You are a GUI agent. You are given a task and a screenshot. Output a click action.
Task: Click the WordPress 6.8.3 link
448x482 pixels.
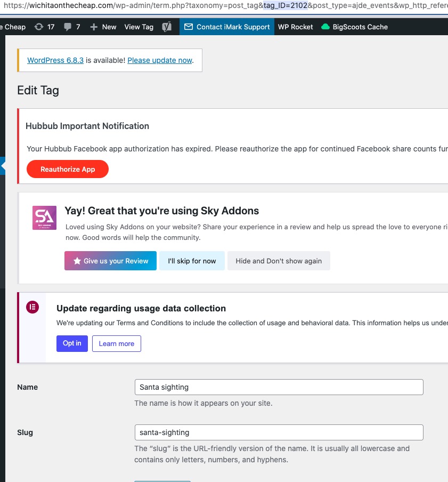pyautogui.click(x=55, y=60)
